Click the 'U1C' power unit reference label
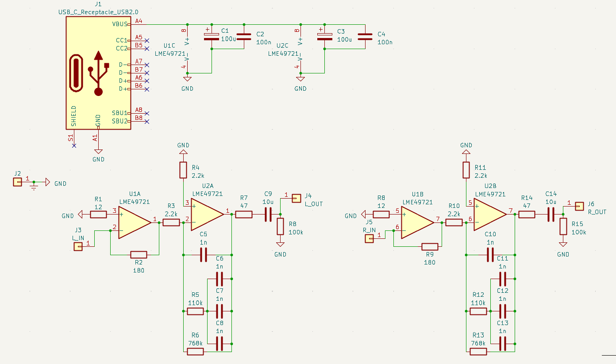Screen dimensions: 616x364 point(169,46)
